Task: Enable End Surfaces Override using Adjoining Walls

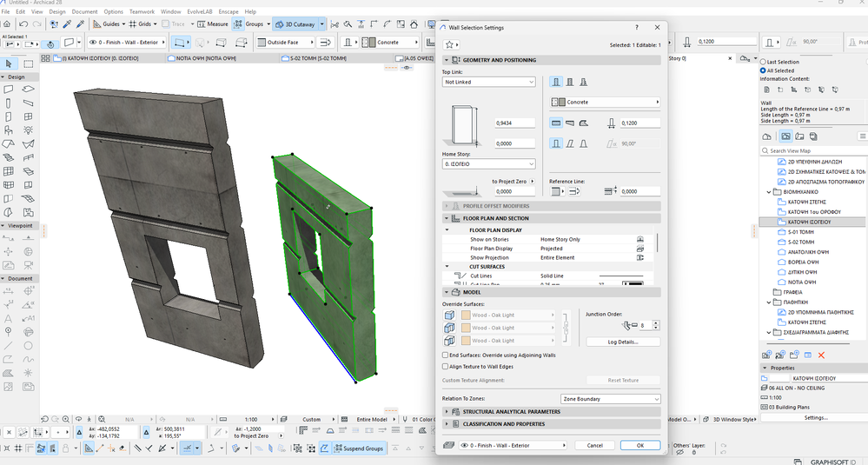Action: pyautogui.click(x=445, y=355)
